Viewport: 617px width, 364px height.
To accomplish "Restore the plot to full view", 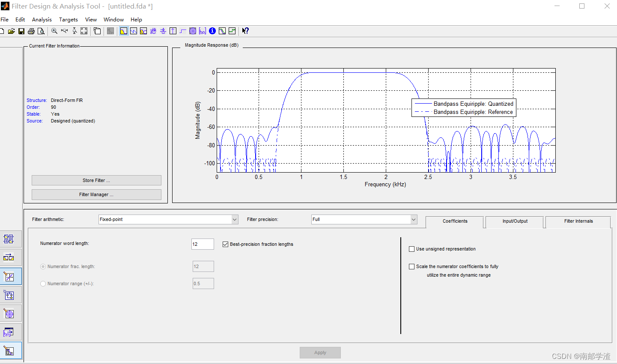I will click(x=84, y=31).
